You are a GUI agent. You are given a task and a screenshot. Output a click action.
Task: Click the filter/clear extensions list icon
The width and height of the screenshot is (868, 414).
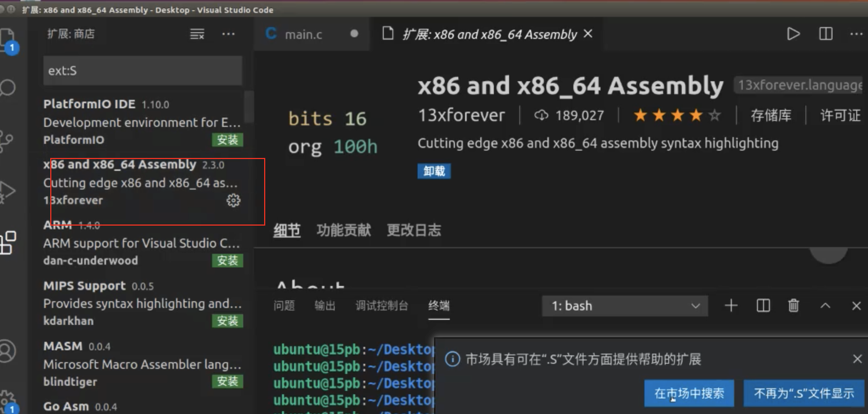click(x=197, y=34)
